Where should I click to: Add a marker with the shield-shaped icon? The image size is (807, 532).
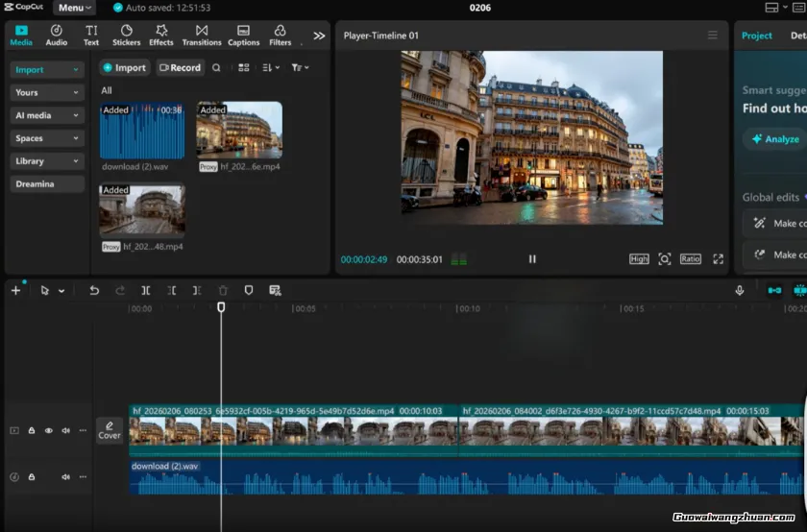(x=249, y=290)
